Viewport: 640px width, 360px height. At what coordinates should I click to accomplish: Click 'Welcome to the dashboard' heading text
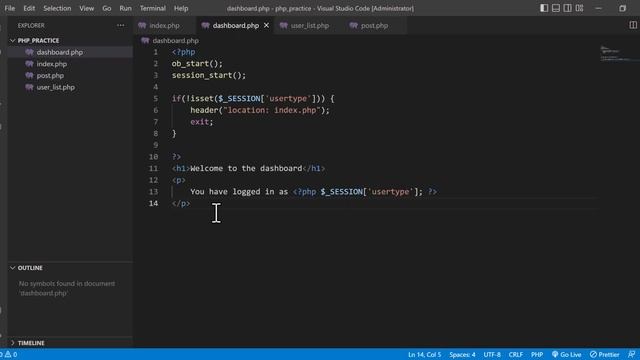click(x=246, y=168)
